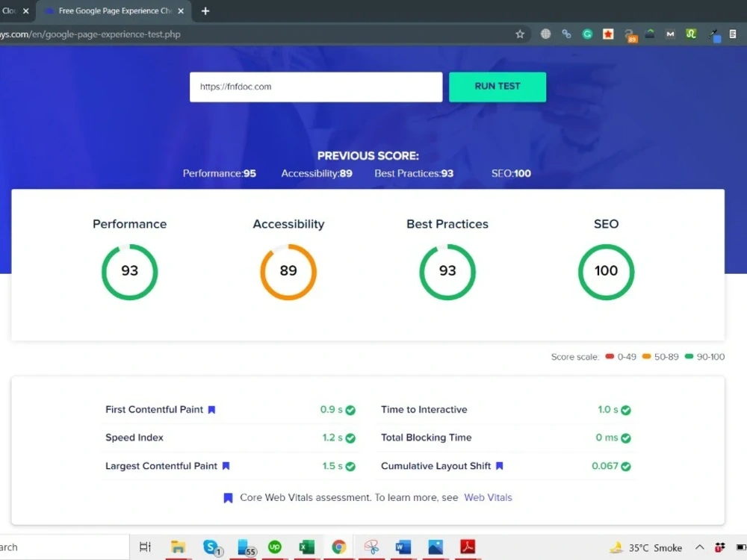Click the previous 'Performance:95' score text
Image resolution: width=747 pixels, height=560 pixels.
[220, 173]
